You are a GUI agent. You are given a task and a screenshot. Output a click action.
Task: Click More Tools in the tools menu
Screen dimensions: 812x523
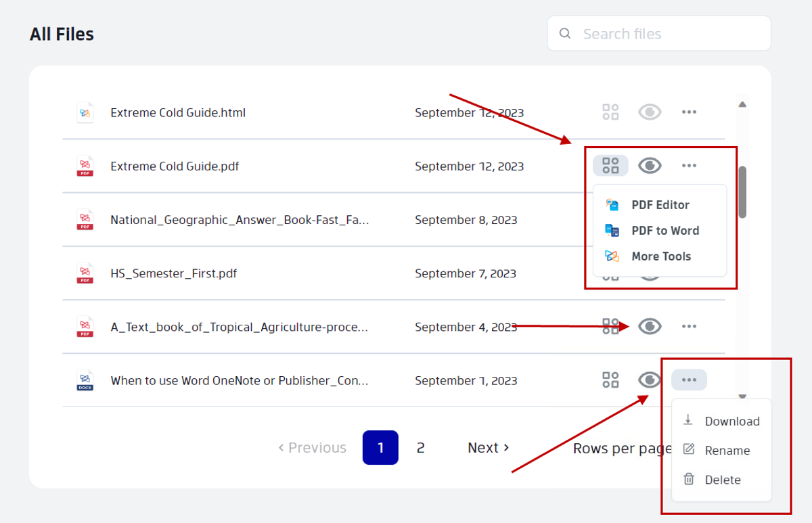tap(661, 256)
